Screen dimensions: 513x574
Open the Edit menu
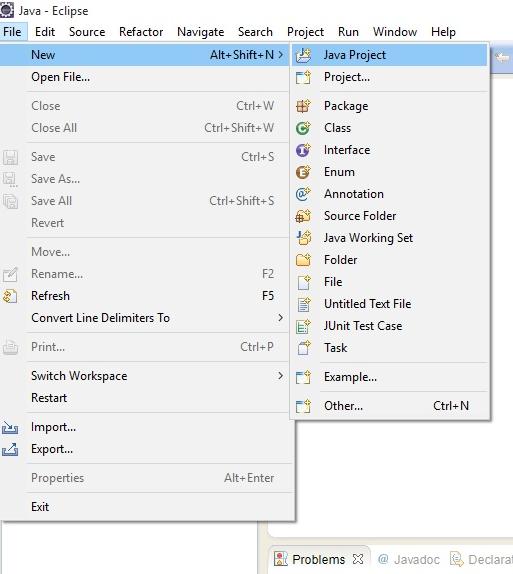[x=45, y=32]
